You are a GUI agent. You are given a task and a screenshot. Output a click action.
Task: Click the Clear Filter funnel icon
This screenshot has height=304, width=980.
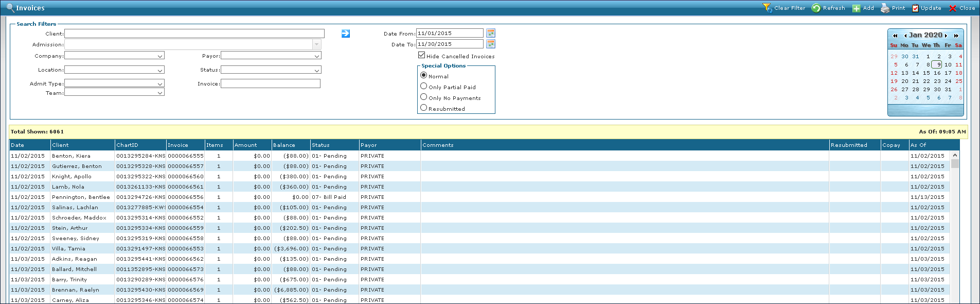tap(767, 8)
